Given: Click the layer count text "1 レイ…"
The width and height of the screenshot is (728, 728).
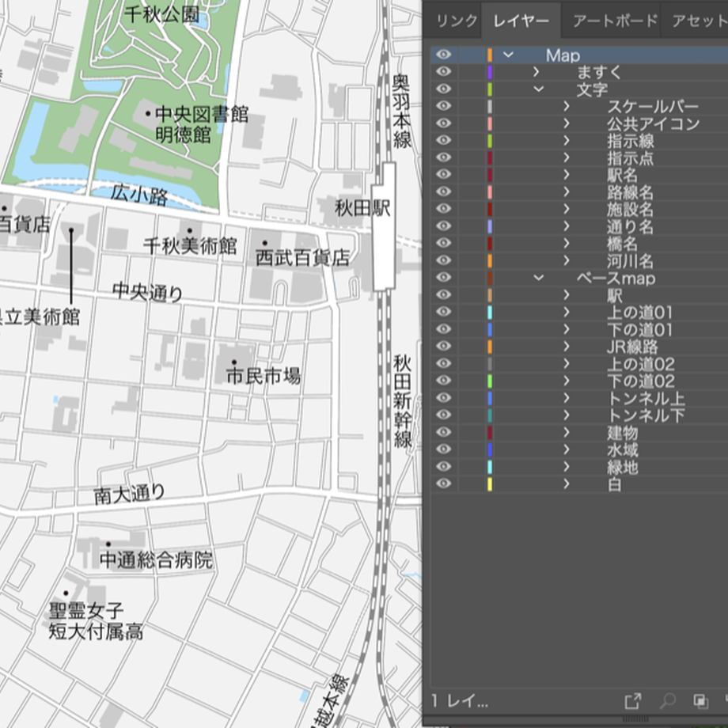Looking at the screenshot, I should point(460,701).
